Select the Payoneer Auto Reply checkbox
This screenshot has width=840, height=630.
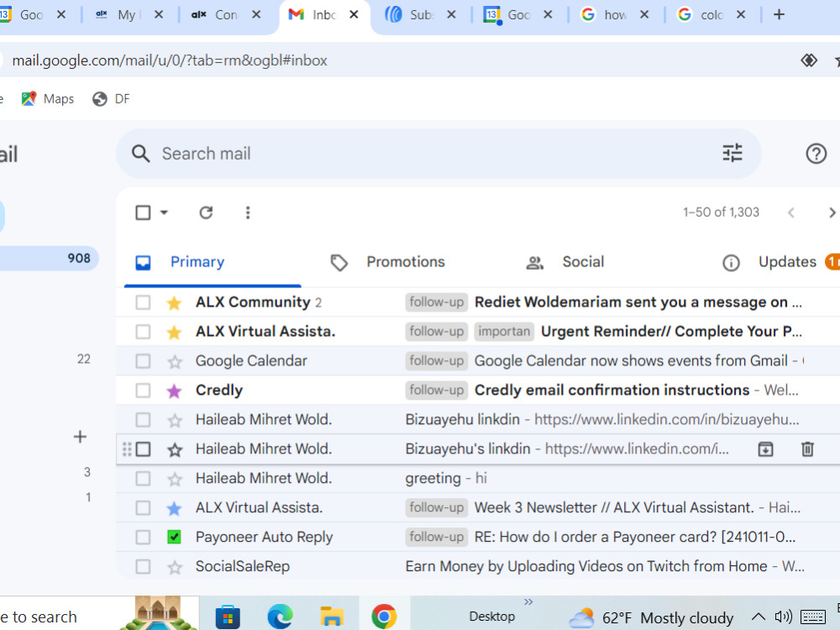pyautogui.click(x=143, y=538)
